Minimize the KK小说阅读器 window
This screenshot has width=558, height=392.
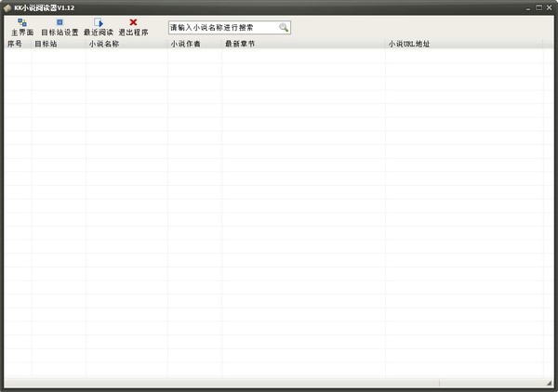point(527,7)
